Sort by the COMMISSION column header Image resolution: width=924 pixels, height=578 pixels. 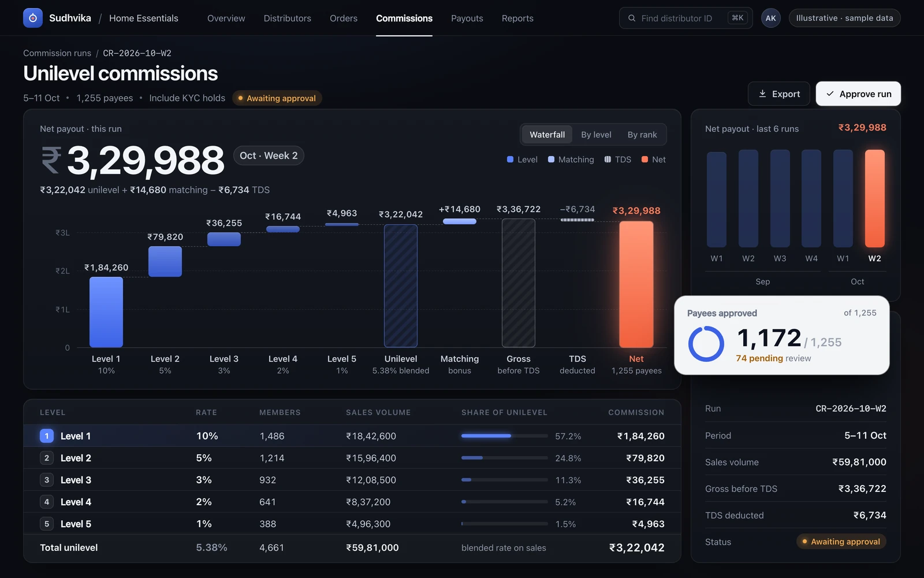coord(636,413)
